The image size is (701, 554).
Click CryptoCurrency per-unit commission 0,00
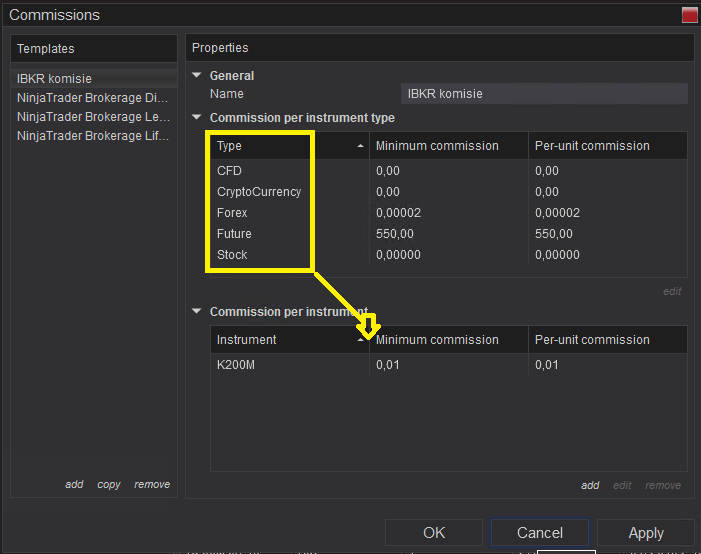[x=547, y=192]
